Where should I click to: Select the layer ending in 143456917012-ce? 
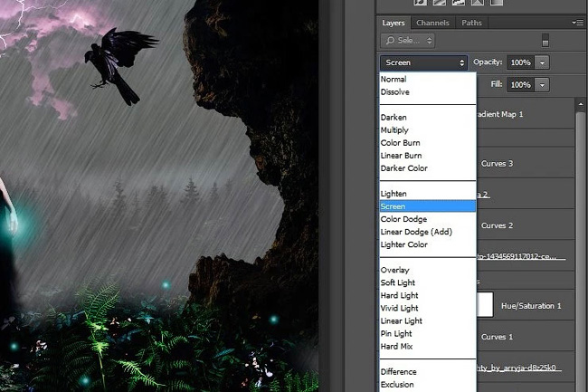pos(526,256)
